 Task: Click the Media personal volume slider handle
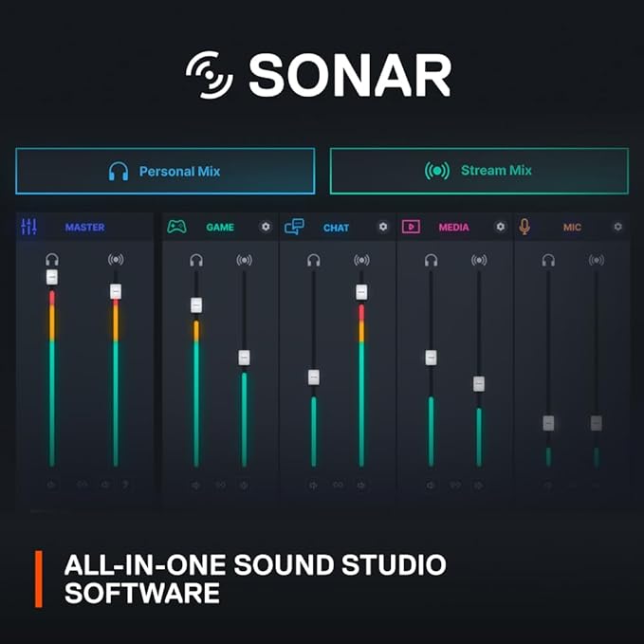point(431,358)
